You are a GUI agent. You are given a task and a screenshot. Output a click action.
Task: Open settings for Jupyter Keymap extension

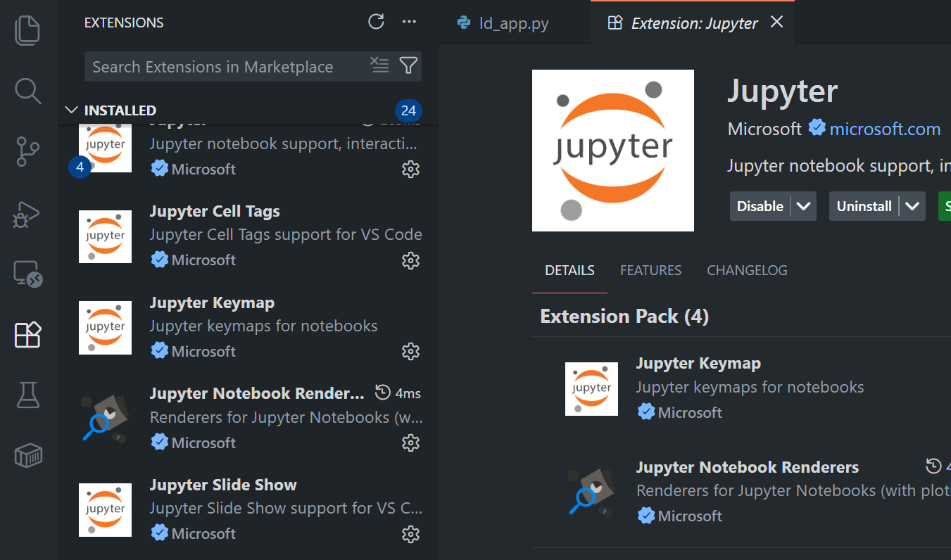(x=410, y=351)
